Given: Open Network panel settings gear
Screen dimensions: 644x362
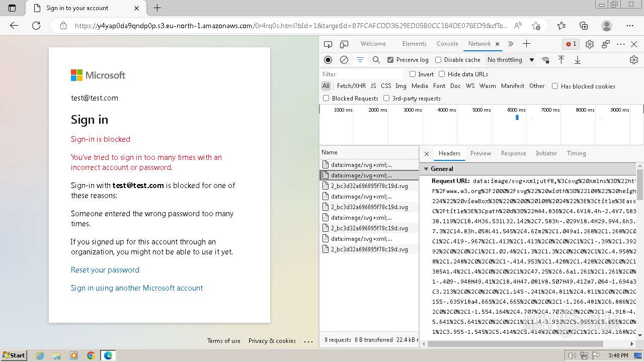Looking at the screenshot, I should click(634, 60).
